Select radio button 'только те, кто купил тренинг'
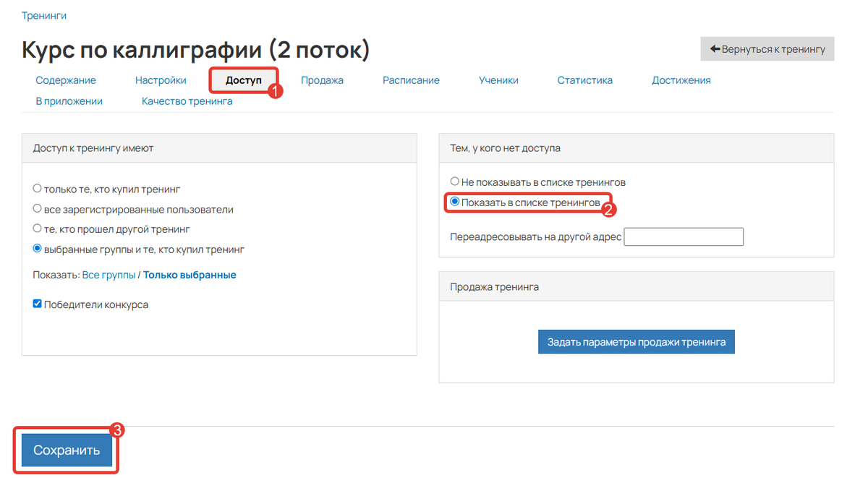The width and height of the screenshot is (868, 478). pyautogui.click(x=36, y=187)
